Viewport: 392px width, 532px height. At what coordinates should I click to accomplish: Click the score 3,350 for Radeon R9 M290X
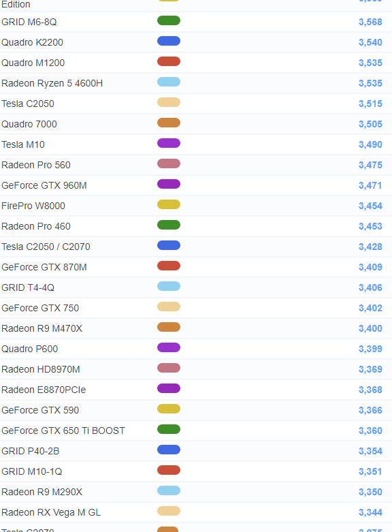click(370, 492)
